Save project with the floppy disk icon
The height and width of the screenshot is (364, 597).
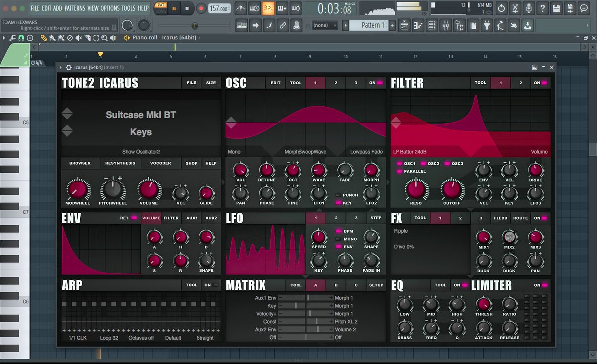point(556,8)
